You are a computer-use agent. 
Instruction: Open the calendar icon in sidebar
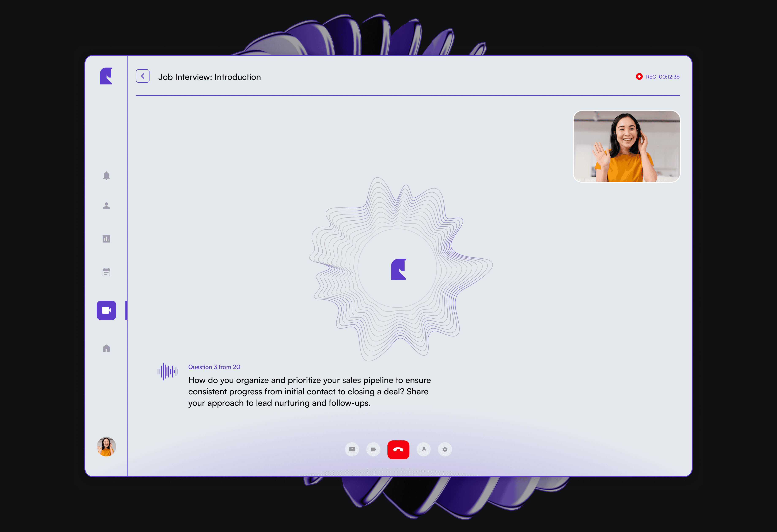tap(106, 272)
